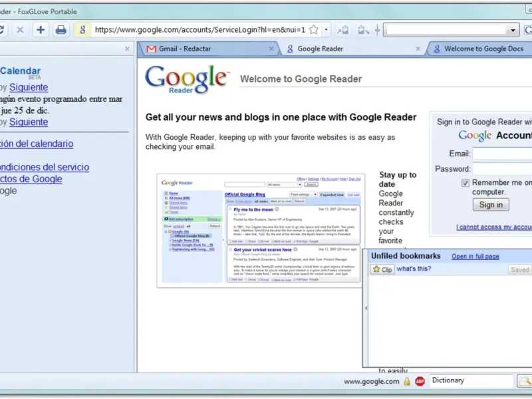Click the Stay up to date heading
This screenshot has height=399, width=532.
point(398,180)
